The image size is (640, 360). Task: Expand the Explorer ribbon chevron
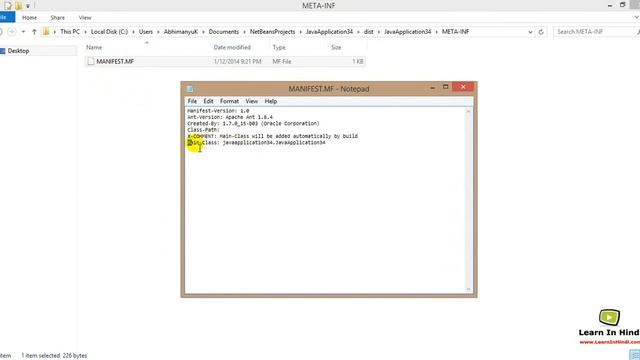pos(636,17)
